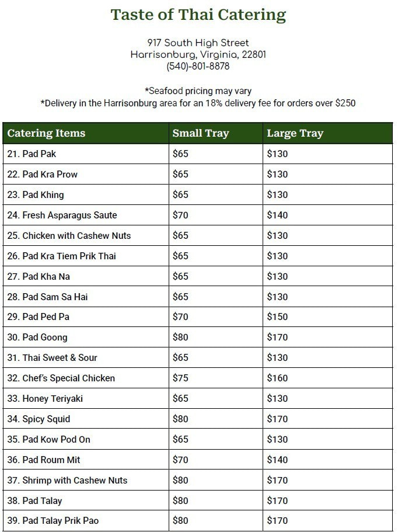Click Pad Roum Mit small tray price
398x532 pixels.
pos(180,460)
